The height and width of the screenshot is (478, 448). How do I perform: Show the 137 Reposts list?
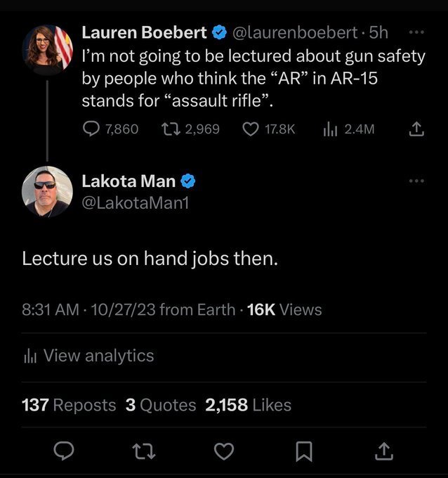click(69, 405)
